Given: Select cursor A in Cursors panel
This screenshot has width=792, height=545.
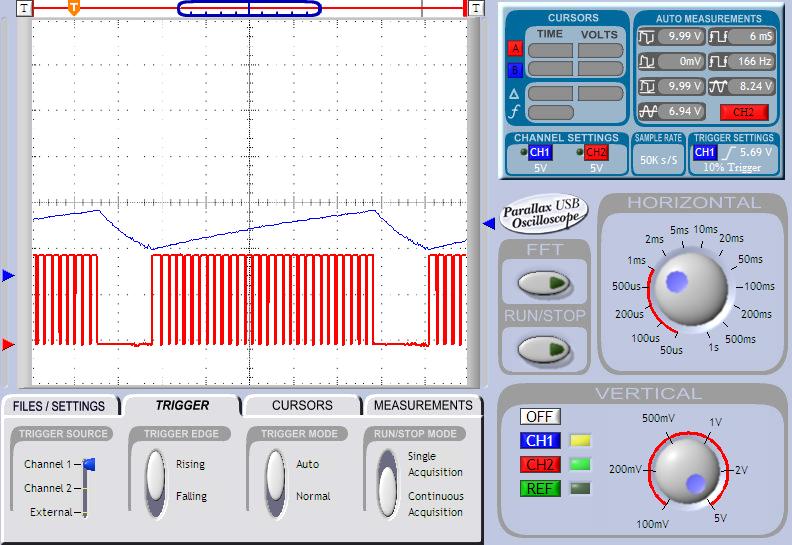Looking at the screenshot, I should tap(515, 50).
